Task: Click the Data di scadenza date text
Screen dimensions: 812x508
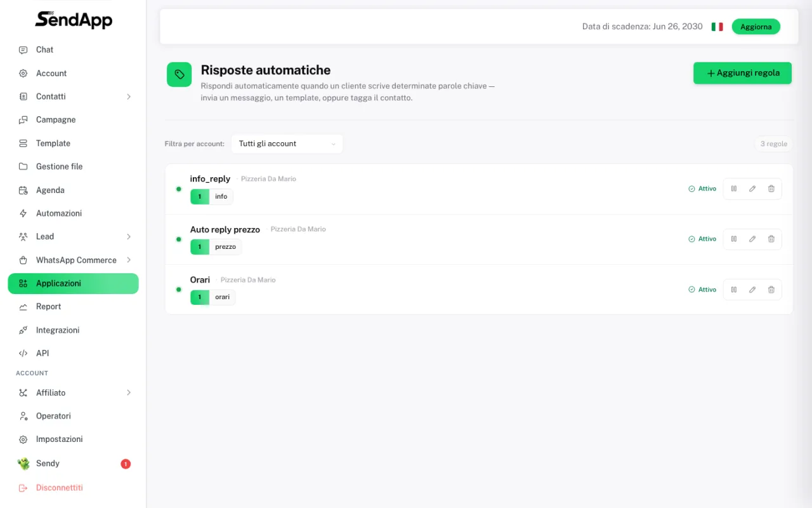Action: point(643,27)
